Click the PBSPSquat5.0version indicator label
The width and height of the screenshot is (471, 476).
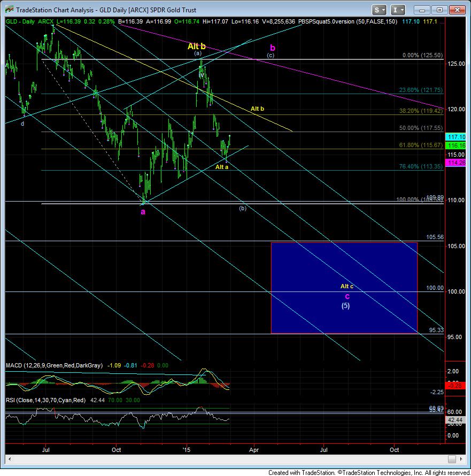(x=348, y=21)
